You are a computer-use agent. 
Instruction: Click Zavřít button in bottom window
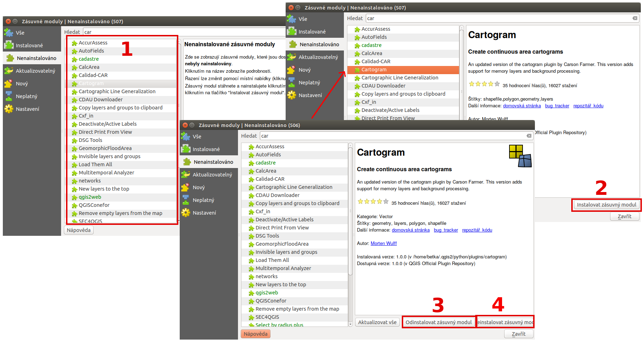click(518, 334)
